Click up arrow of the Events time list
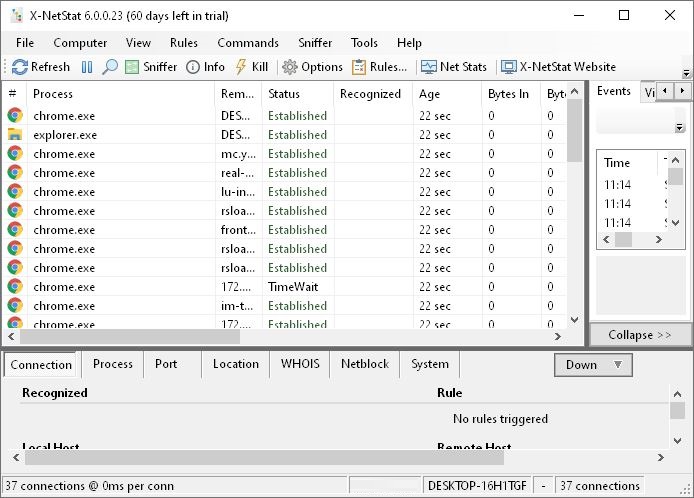The image size is (694, 498). [x=675, y=160]
